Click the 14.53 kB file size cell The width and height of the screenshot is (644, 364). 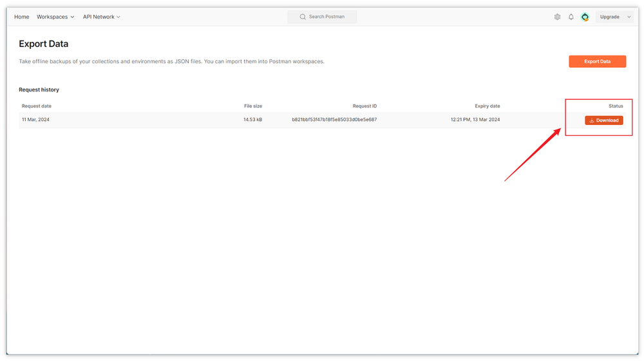[252, 120]
